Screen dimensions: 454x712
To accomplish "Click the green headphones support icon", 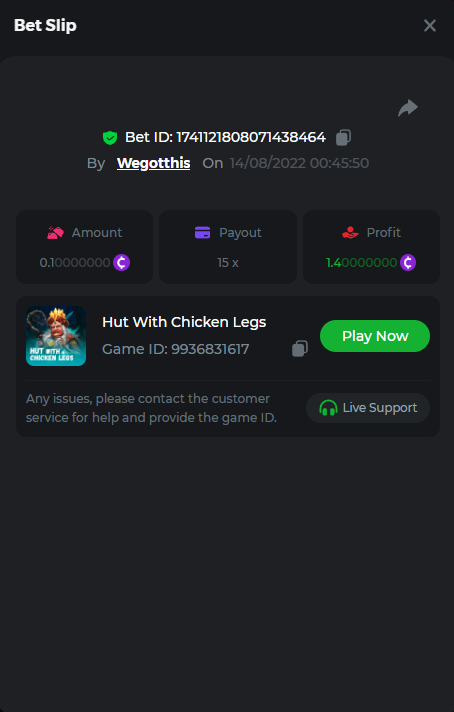I will (x=328, y=408).
